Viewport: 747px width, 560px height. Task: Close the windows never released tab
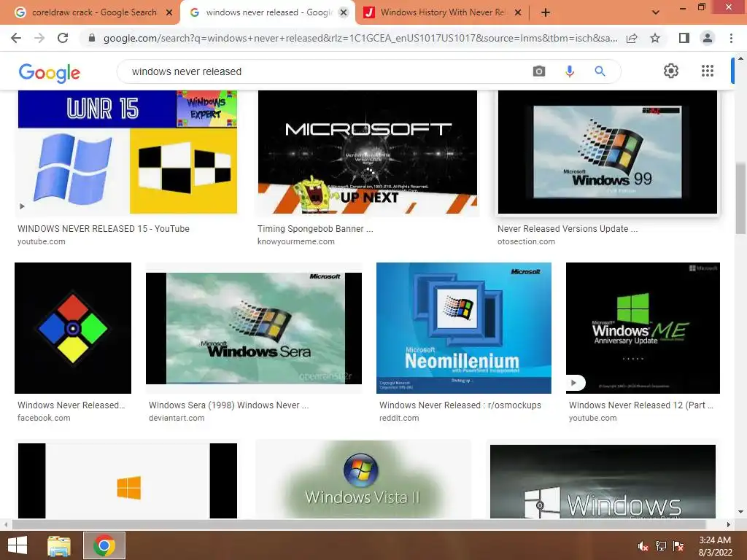click(344, 12)
